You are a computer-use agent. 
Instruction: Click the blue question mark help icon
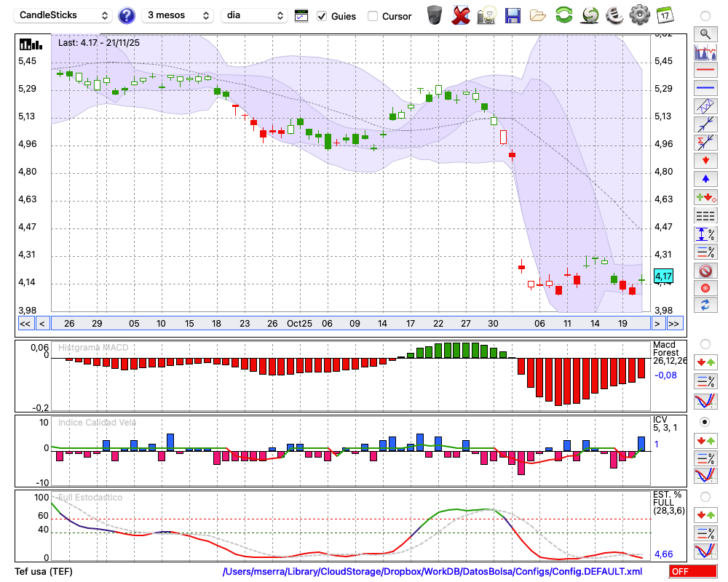127,15
